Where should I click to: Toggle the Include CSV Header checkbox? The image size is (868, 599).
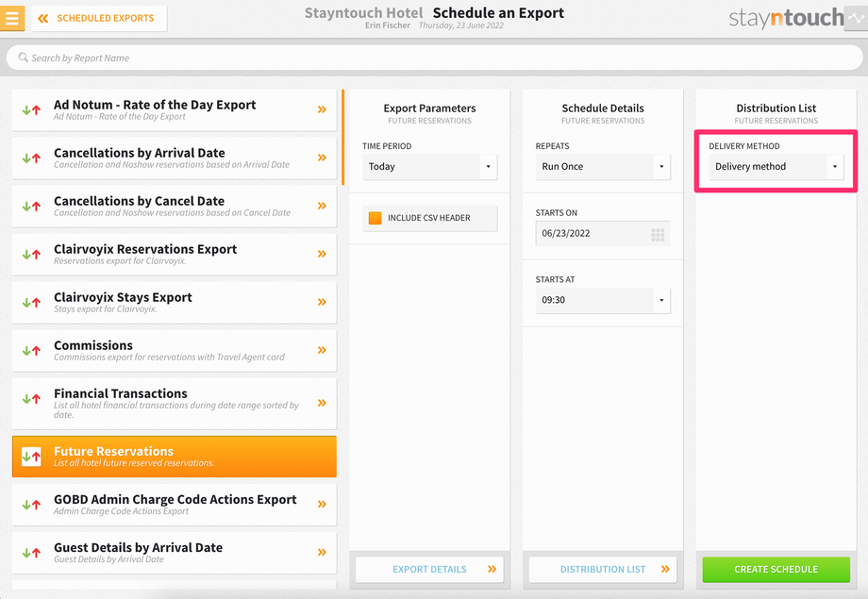tap(376, 218)
